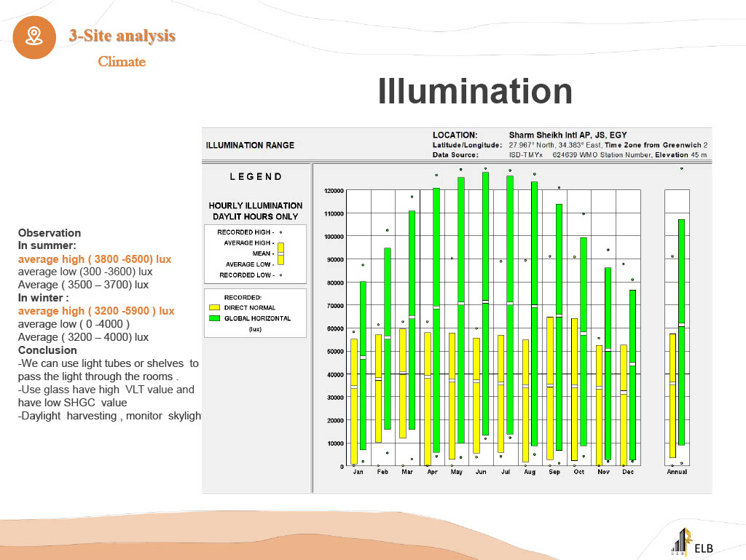Click the box-plot symbol in the legend
This screenshot has width=746, height=560.
(x=280, y=253)
